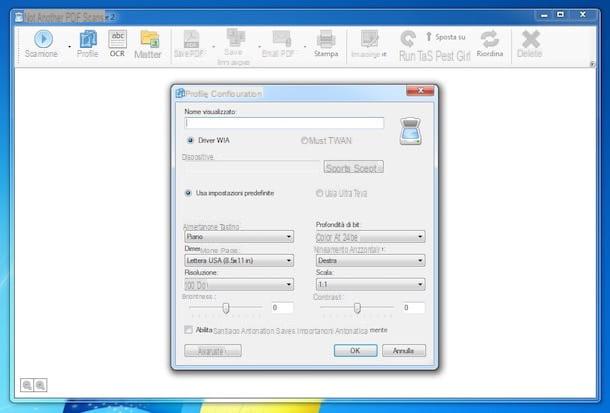Click the choose device button
The height and width of the screenshot is (413, 610).
click(x=354, y=167)
